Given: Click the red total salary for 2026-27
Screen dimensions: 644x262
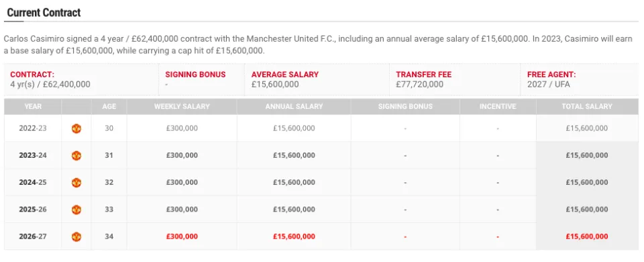Looking at the screenshot, I should click(587, 236).
